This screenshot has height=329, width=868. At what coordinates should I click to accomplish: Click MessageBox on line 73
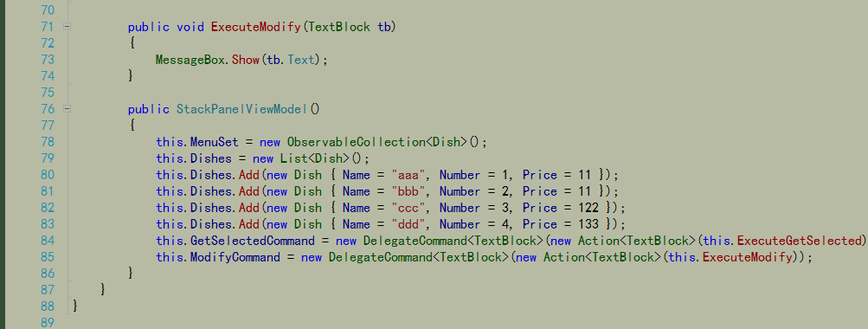pyautogui.click(x=190, y=59)
